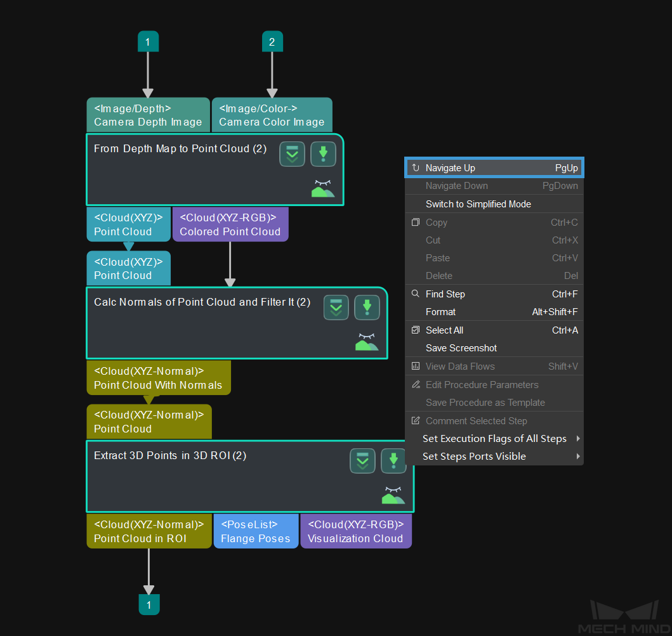Toggle visualization eye icon on Calc Normals step
This screenshot has height=636, width=672.
[x=366, y=342]
